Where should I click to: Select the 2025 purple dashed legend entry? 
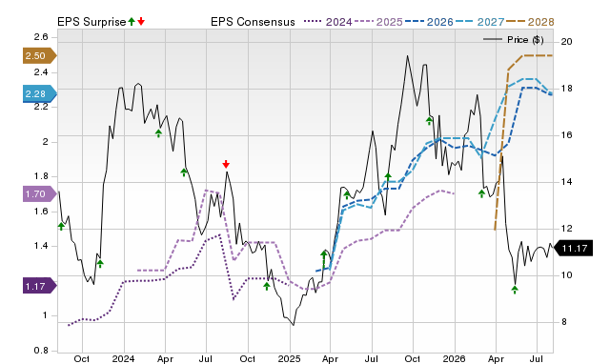[378, 22]
